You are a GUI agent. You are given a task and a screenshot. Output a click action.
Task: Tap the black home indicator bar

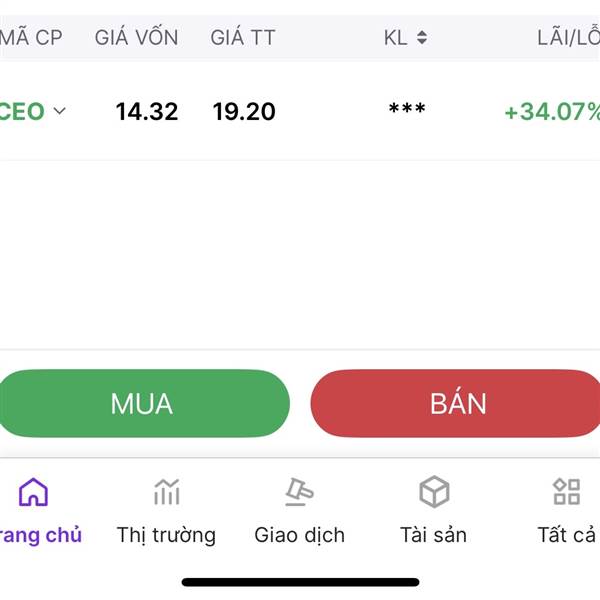click(x=300, y=582)
